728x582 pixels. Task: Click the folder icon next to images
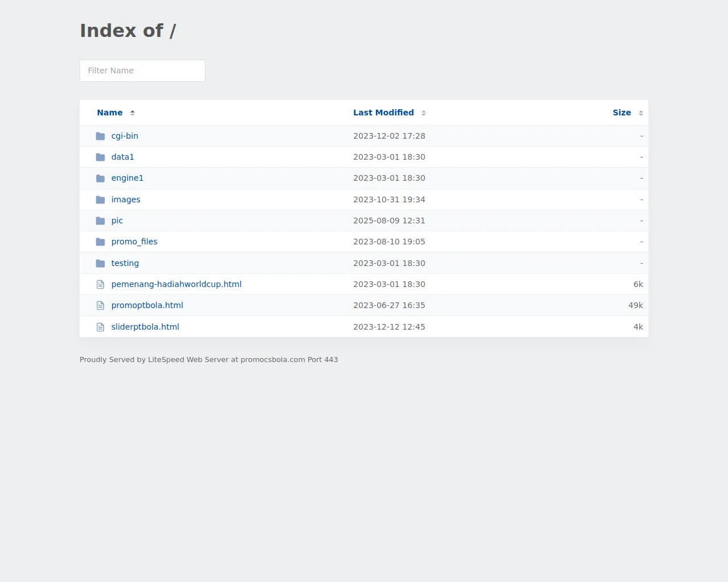pyautogui.click(x=100, y=199)
